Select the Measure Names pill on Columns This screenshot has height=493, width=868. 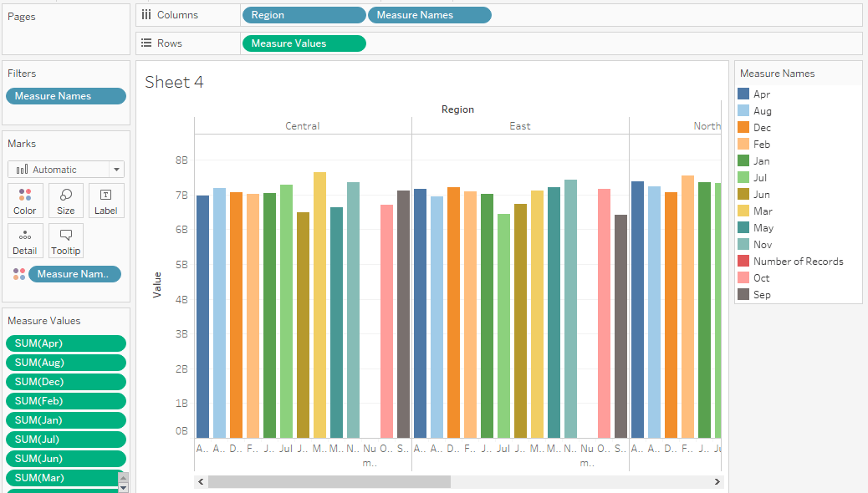(429, 14)
